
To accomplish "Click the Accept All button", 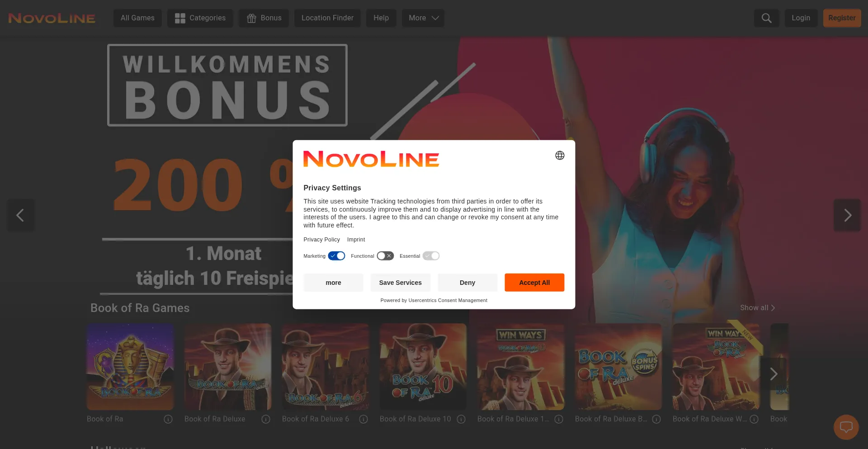I will pos(534,283).
